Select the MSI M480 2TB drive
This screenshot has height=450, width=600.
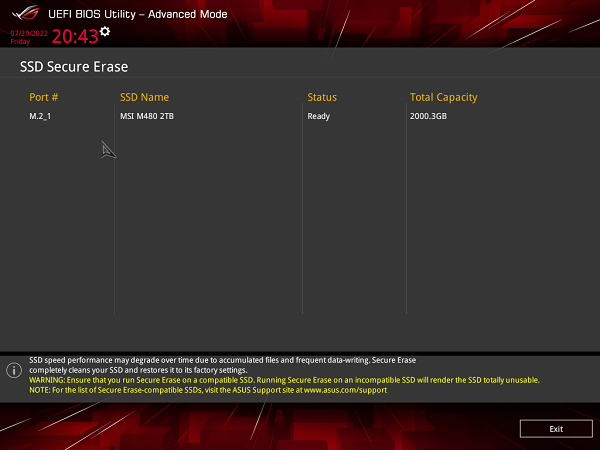coord(146,117)
